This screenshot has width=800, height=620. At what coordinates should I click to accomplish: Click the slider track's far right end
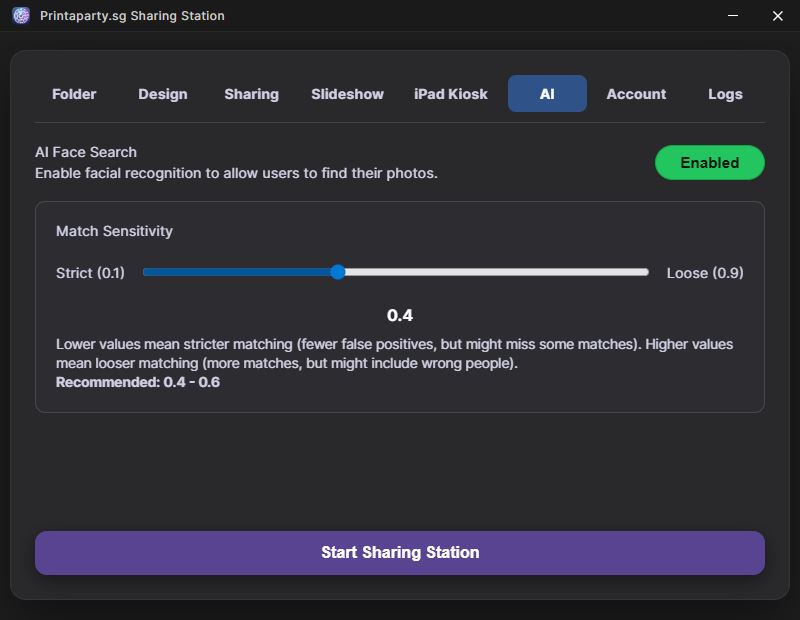646,272
